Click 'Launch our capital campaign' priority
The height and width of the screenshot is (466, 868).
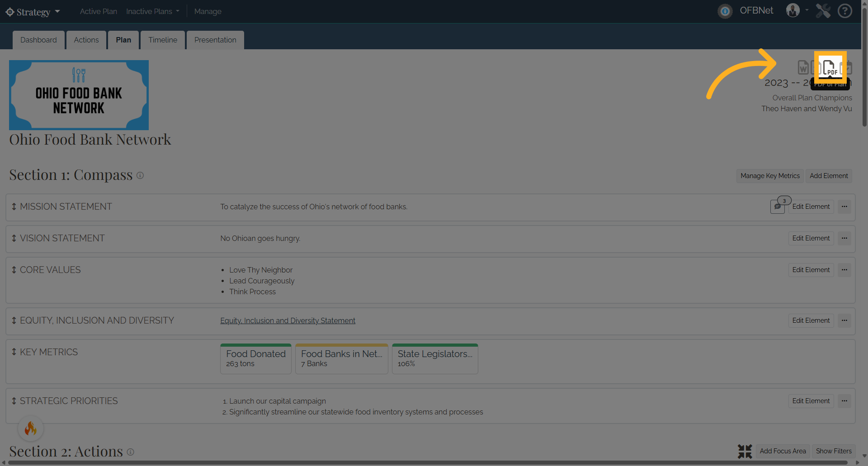pyautogui.click(x=278, y=401)
